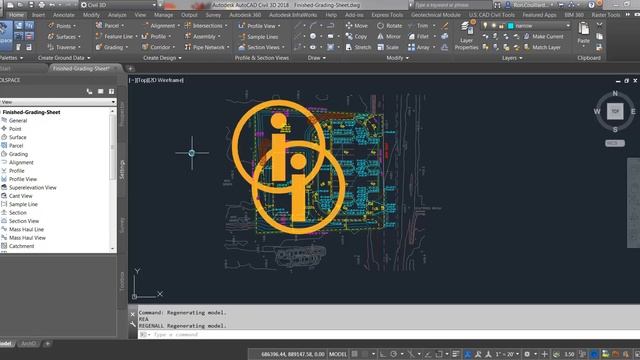
Task: Select Catchment in the Settings tree
Action: pyautogui.click(x=22, y=246)
